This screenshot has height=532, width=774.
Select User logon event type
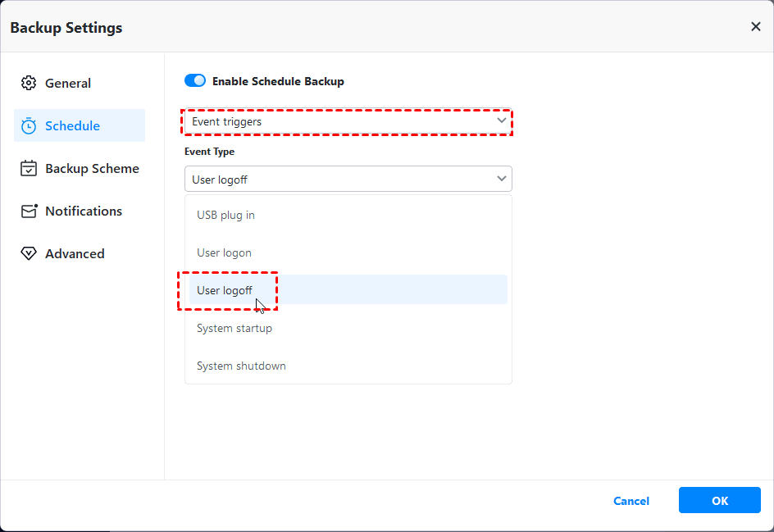click(224, 252)
